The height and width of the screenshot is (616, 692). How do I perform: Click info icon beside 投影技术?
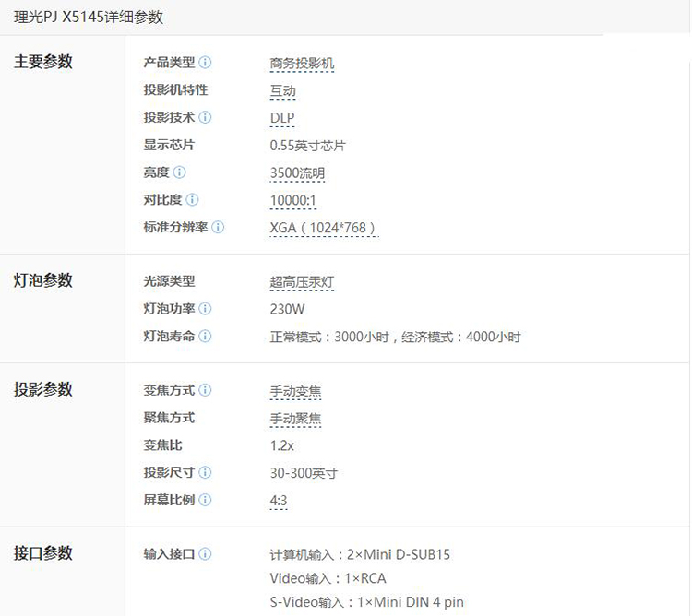[205, 117]
